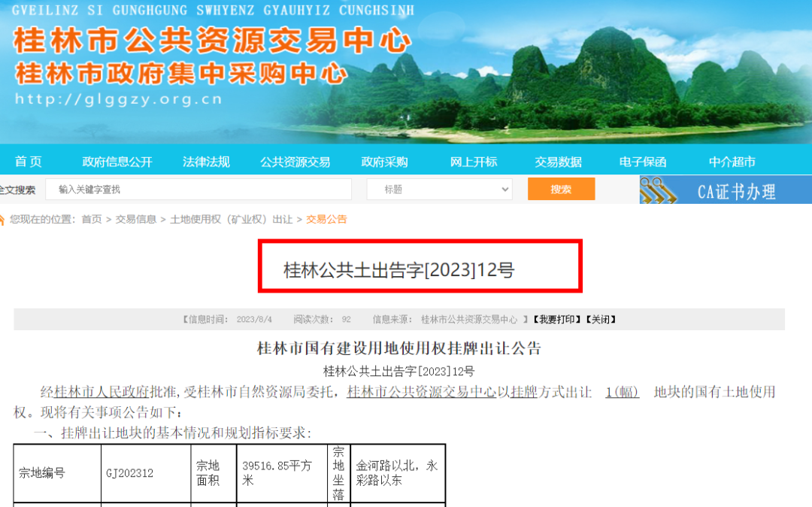The height and width of the screenshot is (507, 812).
Task: Click the 桂林市国有建设用地使用权挂牌出让公告 heading
Action: (399, 348)
